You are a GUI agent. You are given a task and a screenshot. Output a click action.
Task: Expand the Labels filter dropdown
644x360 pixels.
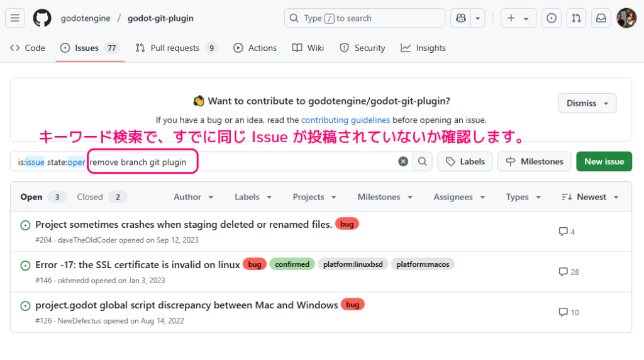click(253, 197)
